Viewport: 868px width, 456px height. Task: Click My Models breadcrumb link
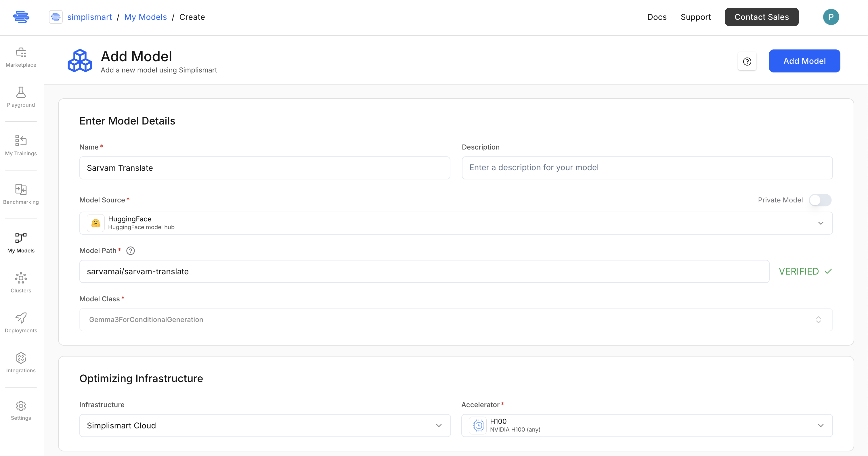point(145,17)
